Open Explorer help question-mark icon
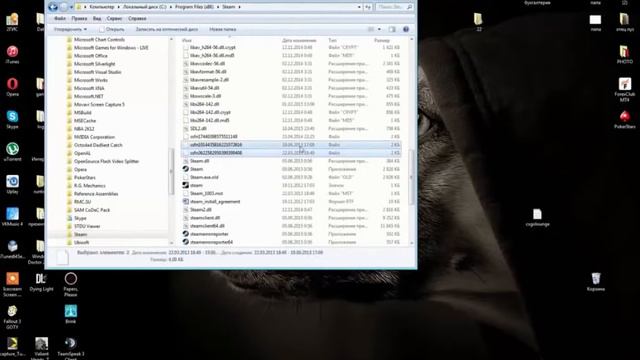 tap(406, 29)
